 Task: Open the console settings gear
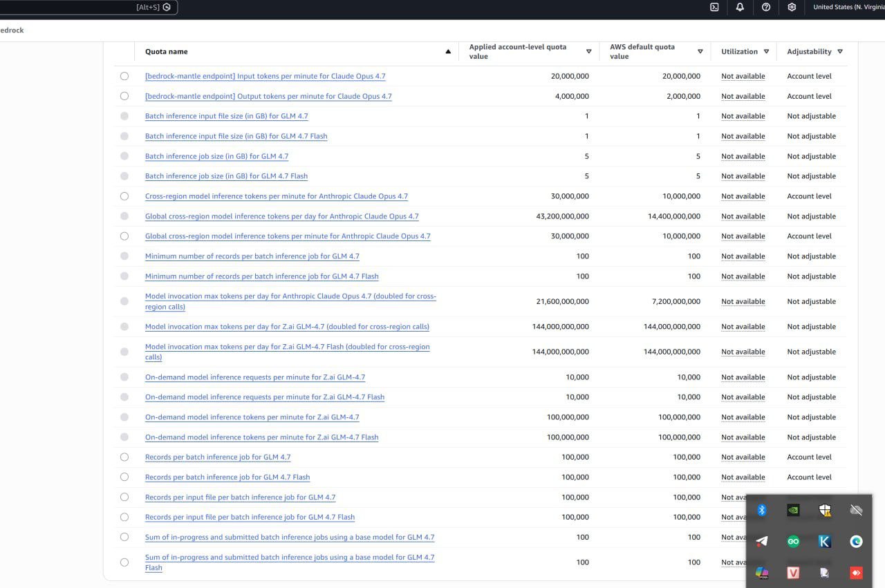[792, 7]
